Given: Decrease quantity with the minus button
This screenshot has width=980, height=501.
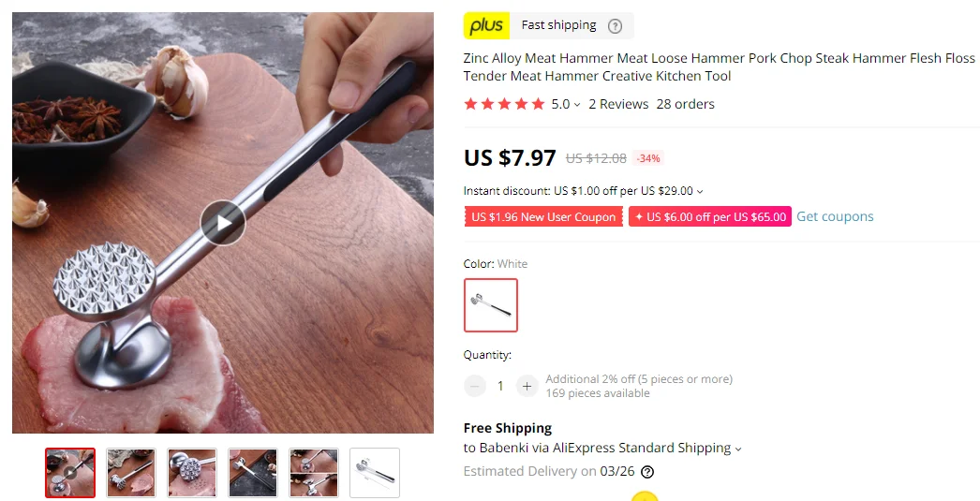Looking at the screenshot, I should [474, 386].
